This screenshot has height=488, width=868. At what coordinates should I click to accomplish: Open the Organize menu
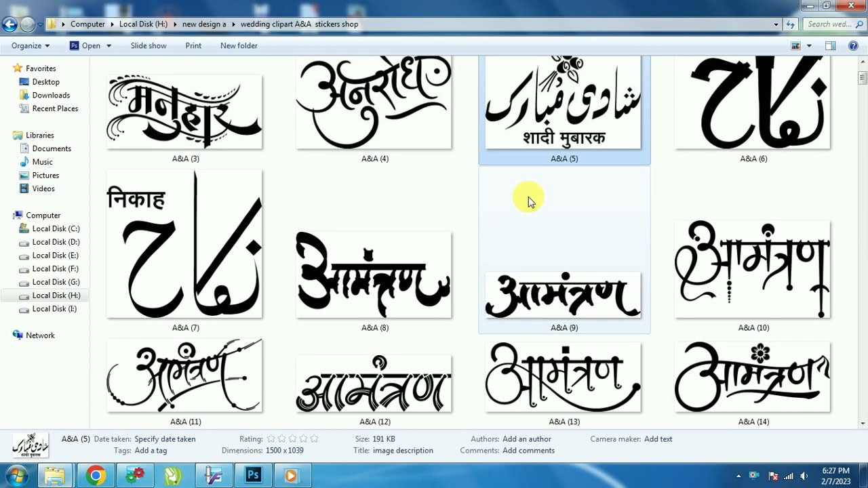[x=31, y=46]
